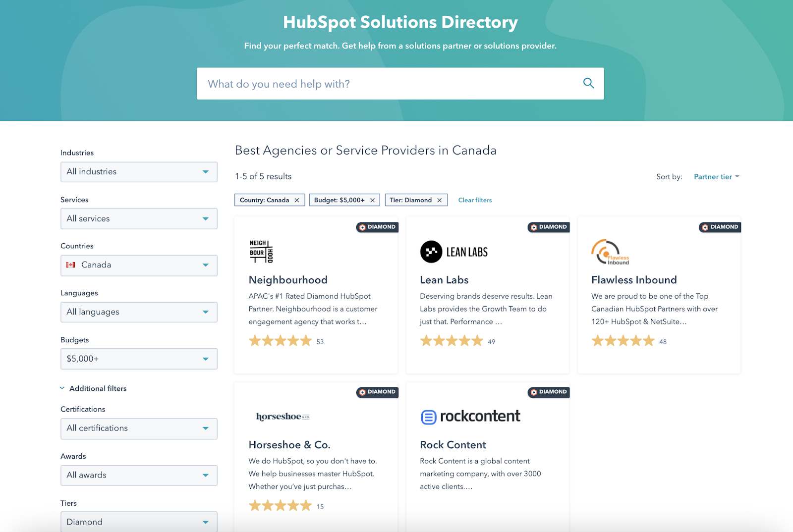The height and width of the screenshot is (532, 793).
Task: Click Neighbourhood's 53 review count
Action: pos(320,342)
